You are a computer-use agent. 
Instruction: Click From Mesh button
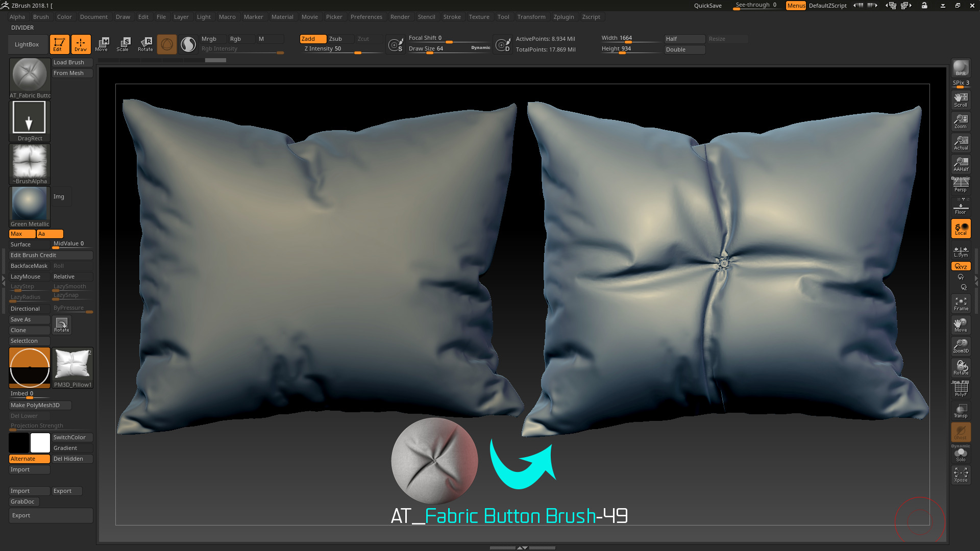coord(72,73)
